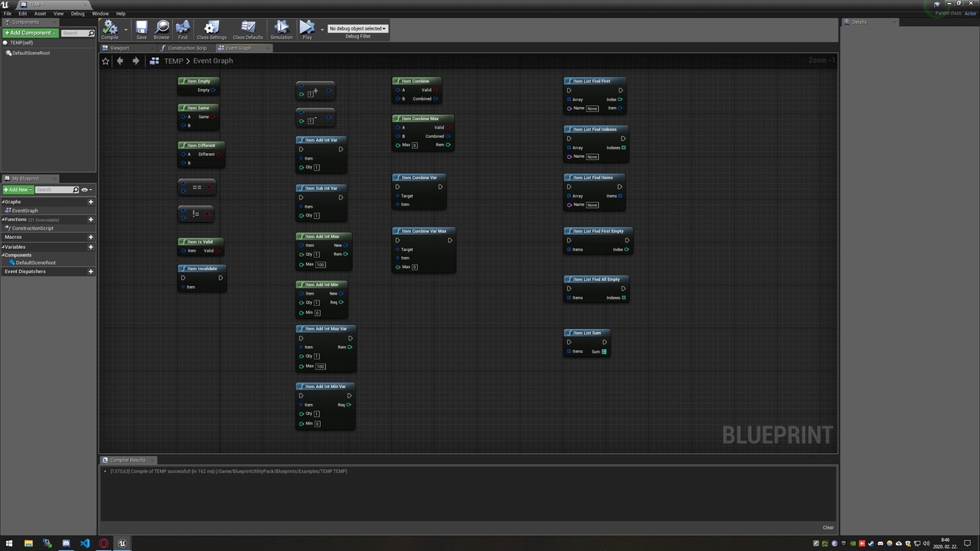Click Browse magnifier toolbar icon
The height and width of the screenshot is (551, 980).
162,30
